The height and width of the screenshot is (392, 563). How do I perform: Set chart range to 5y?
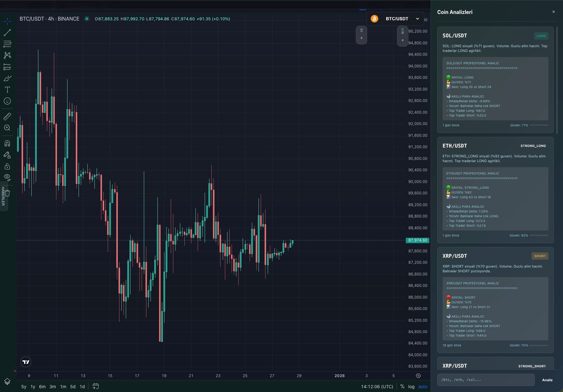point(24,387)
